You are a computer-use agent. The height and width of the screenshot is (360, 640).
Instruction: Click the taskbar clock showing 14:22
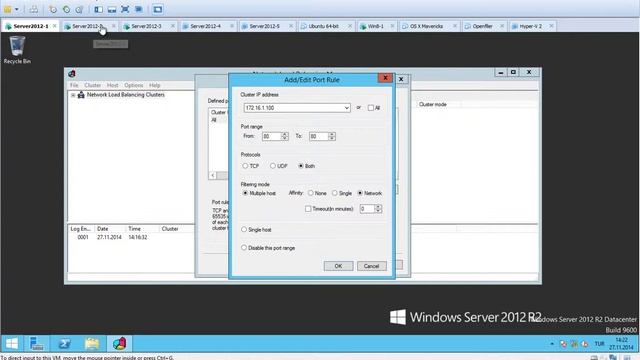click(621, 344)
